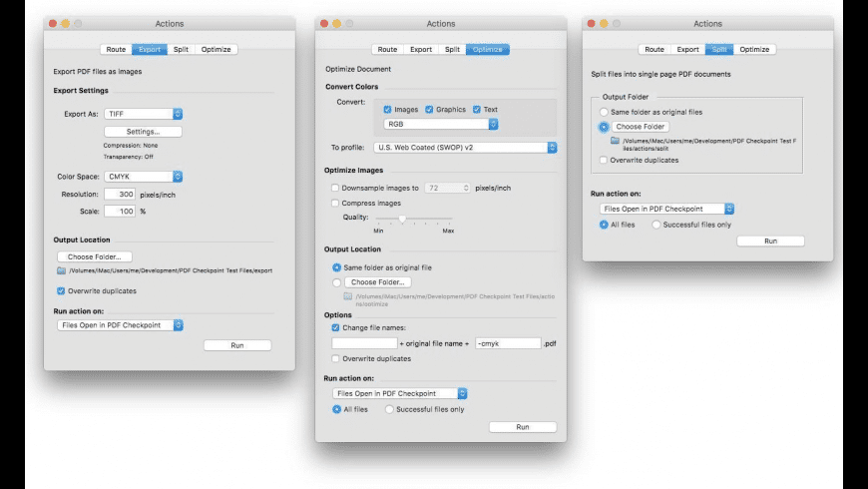The height and width of the screenshot is (489, 868).
Task: Open Split tab in Optimize window
Action: 452,49
